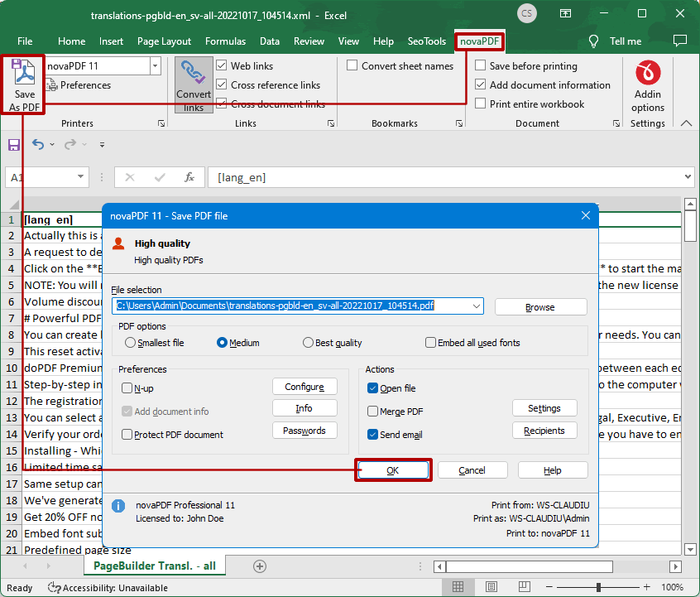
Task: Switch to Page Layout view icon
Action: pos(491,586)
